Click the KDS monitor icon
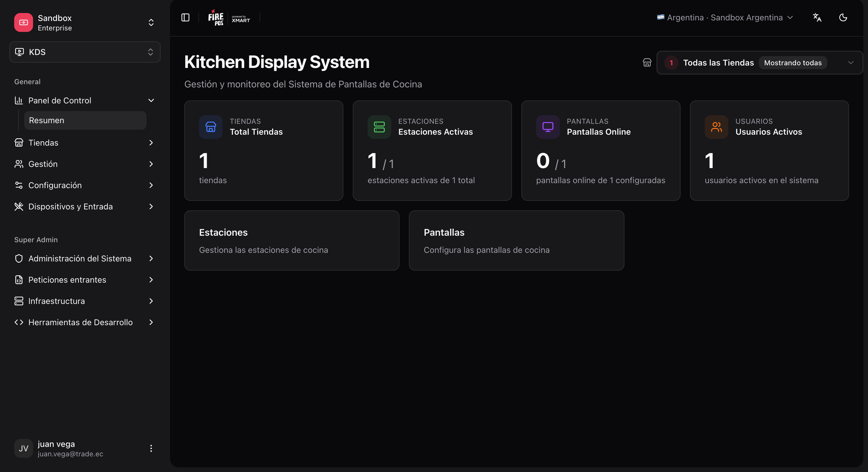Viewport: 868px width, 472px height. pyautogui.click(x=19, y=52)
